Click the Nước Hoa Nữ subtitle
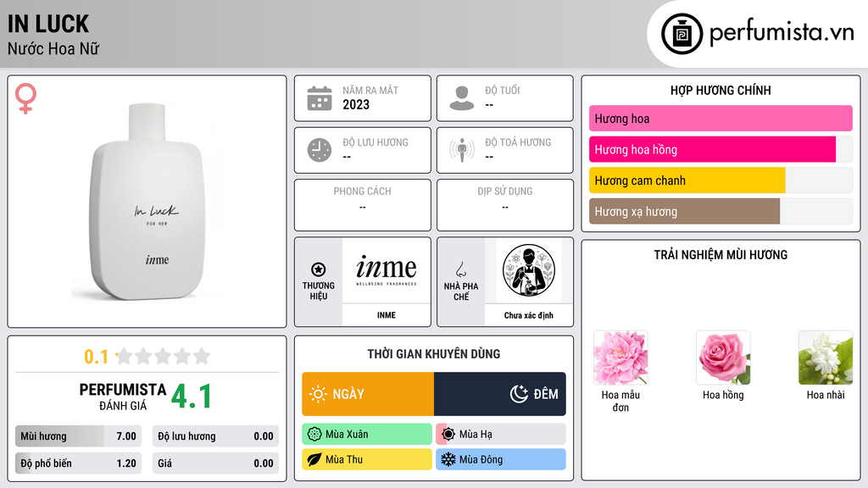 [x=53, y=48]
